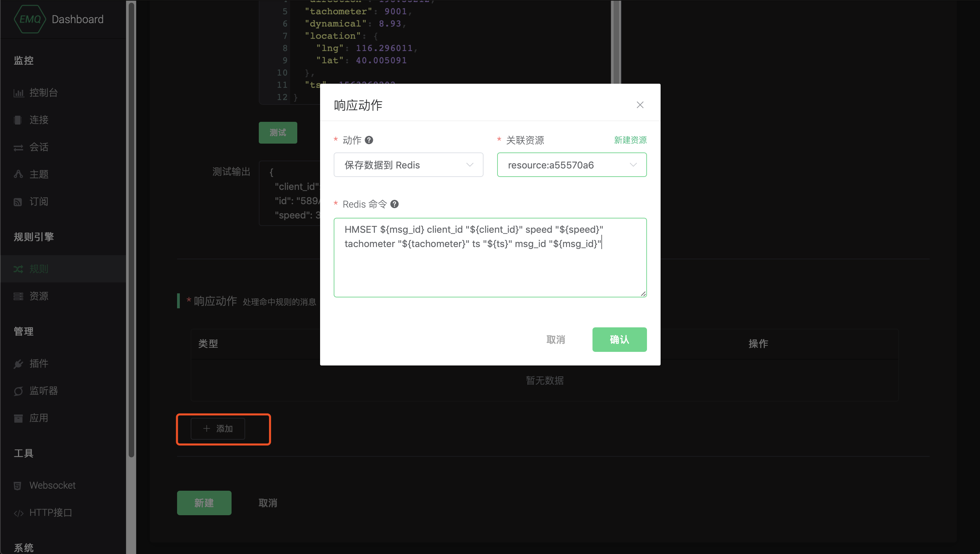
Task: Switch to the 规则 rules menu item
Action: [38, 268]
